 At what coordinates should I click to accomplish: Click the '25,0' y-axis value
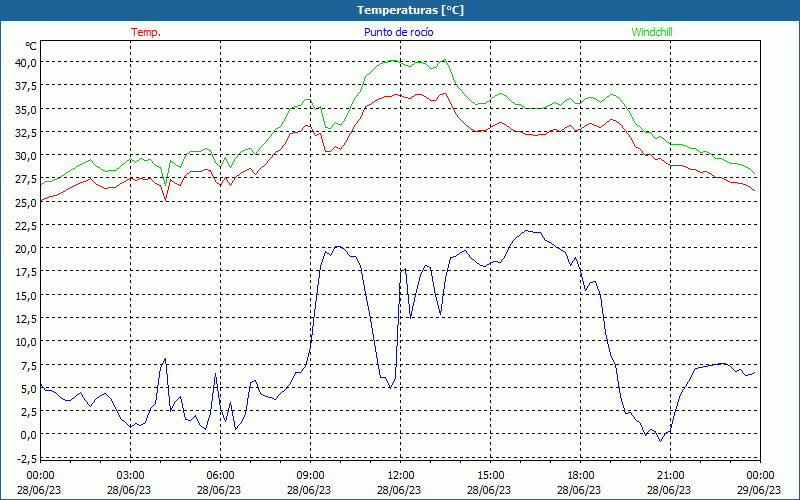click(27, 203)
